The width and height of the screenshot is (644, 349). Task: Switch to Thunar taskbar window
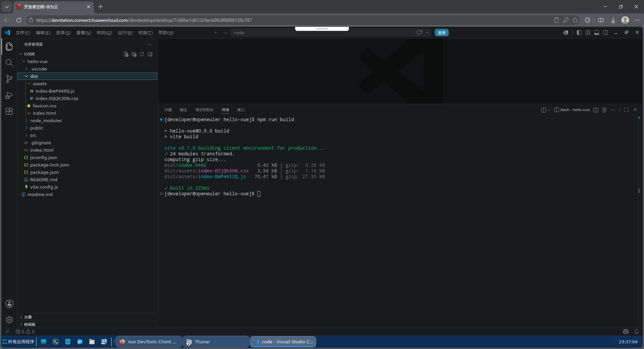point(216,342)
